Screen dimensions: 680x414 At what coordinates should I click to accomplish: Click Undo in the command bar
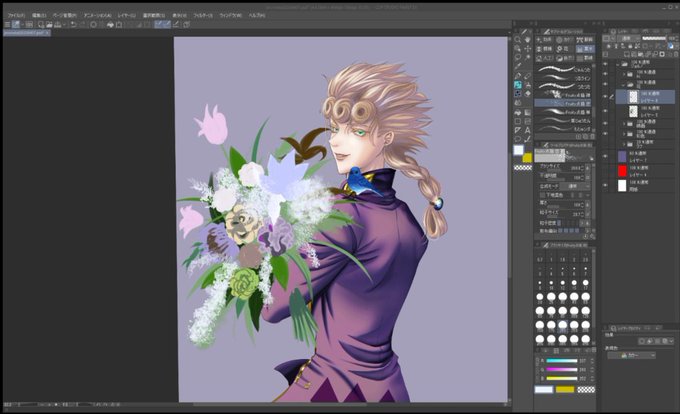point(73,24)
